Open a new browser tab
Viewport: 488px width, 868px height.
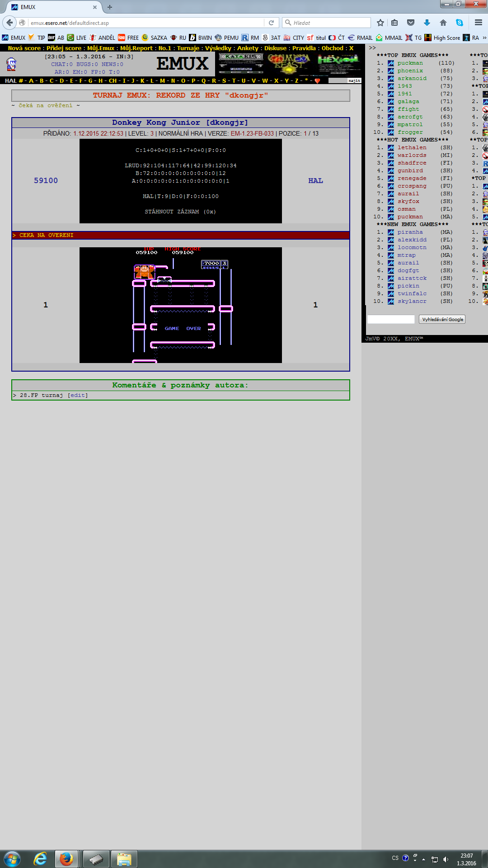point(110,7)
